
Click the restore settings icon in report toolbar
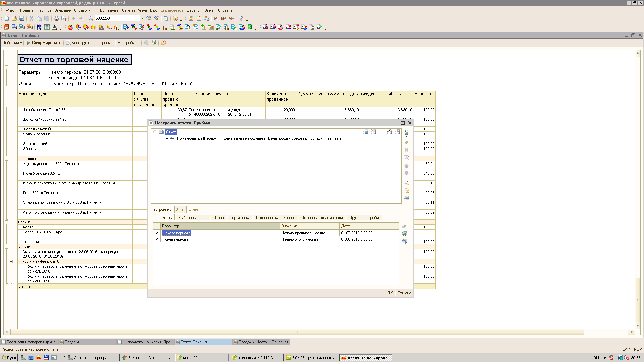click(x=146, y=43)
